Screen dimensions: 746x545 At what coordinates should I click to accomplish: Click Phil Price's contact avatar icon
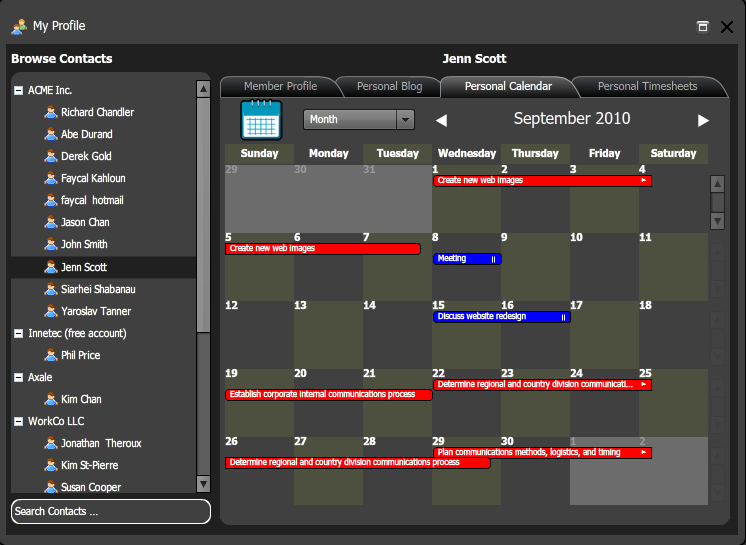51,355
